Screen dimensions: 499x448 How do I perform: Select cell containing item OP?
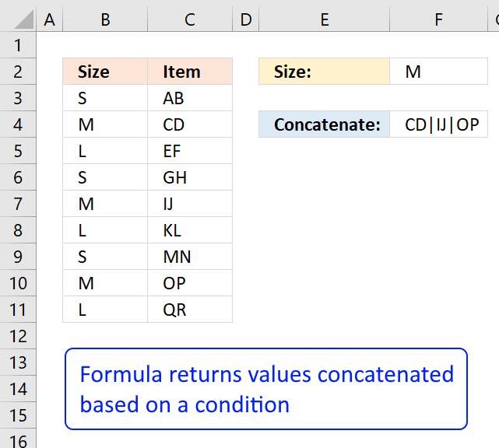[x=189, y=283]
